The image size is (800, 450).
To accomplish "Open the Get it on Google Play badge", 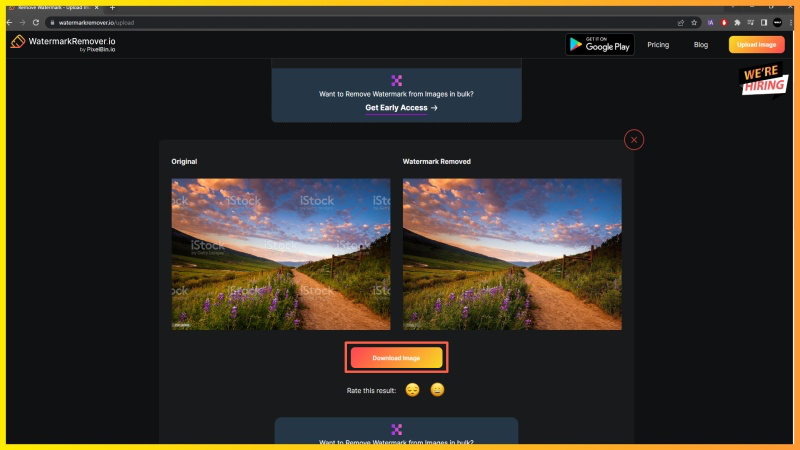I will tap(599, 44).
